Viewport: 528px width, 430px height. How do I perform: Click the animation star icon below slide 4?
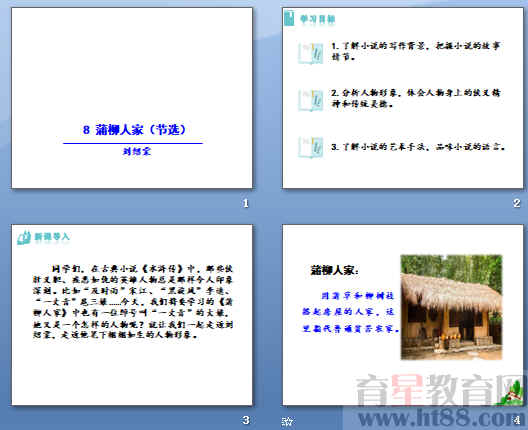[x=287, y=421]
